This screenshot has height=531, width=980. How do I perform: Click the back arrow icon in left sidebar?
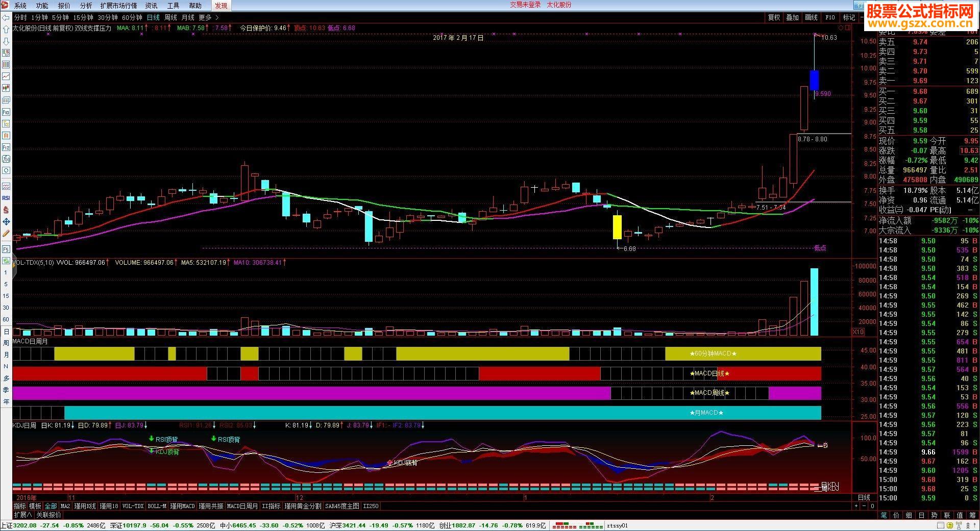tap(6, 18)
